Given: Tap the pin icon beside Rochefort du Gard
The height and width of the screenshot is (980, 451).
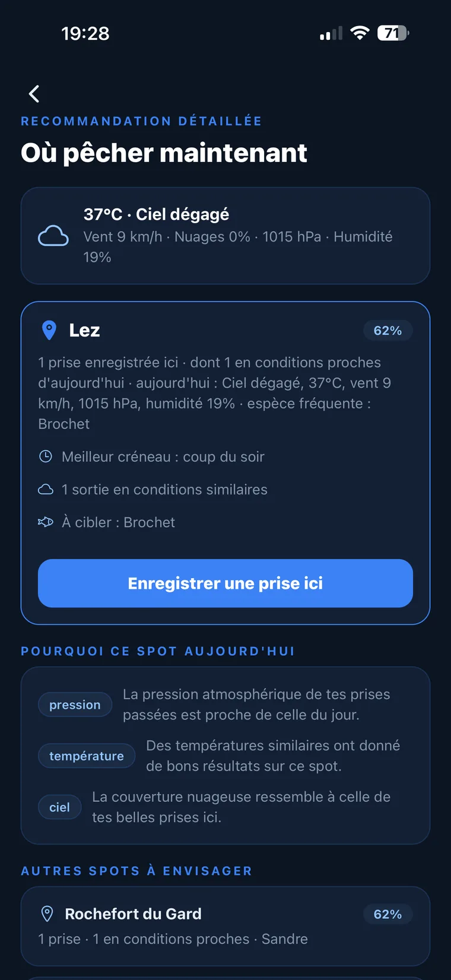Looking at the screenshot, I should pyautogui.click(x=47, y=914).
